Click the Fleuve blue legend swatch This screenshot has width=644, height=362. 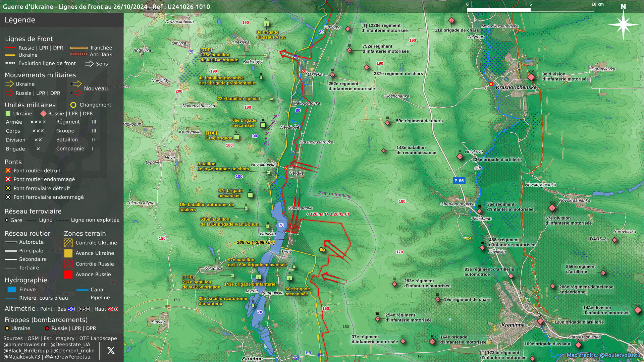[12, 290]
